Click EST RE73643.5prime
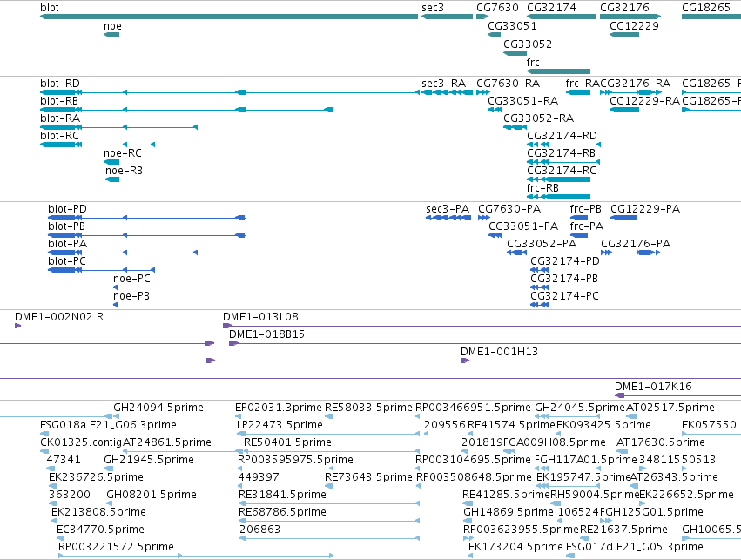Viewport: 741px width, 560px height. (368, 478)
